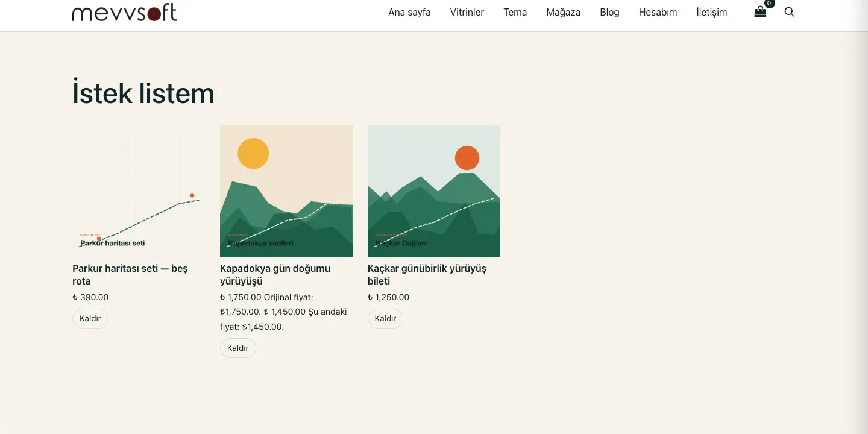
Task: Remove Parkur haritası seti with Kaldır
Action: click(x=90, y=318)
